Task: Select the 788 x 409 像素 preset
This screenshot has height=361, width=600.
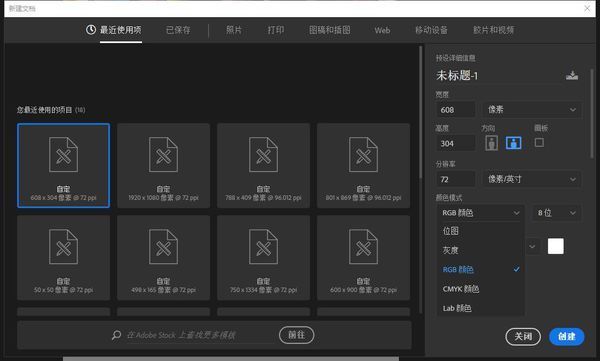Action: pyautogui.click(x=263, y=165)
